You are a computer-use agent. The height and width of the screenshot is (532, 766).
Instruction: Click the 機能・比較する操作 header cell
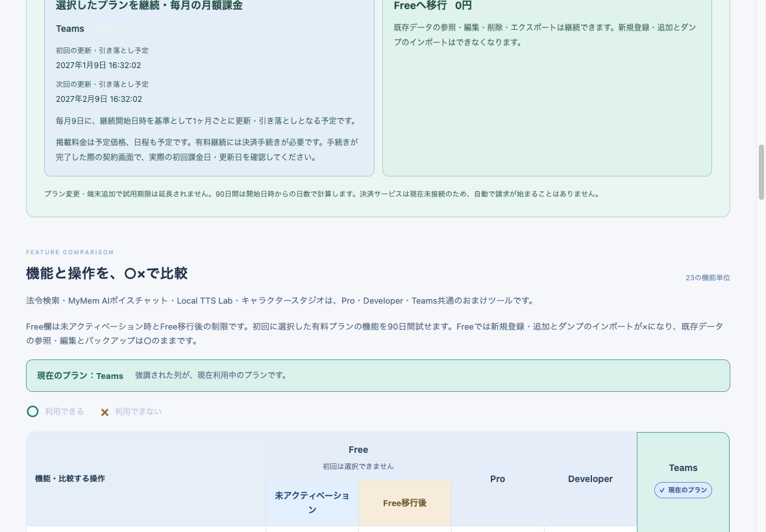point(146,479)
